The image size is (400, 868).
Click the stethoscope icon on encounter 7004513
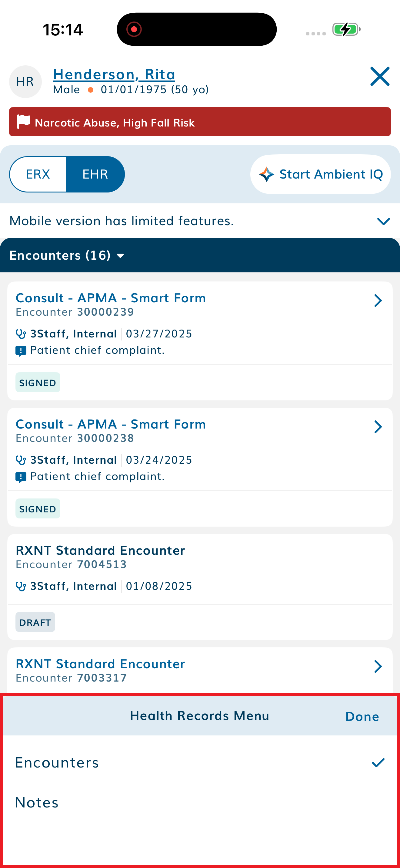coord(21,586)
